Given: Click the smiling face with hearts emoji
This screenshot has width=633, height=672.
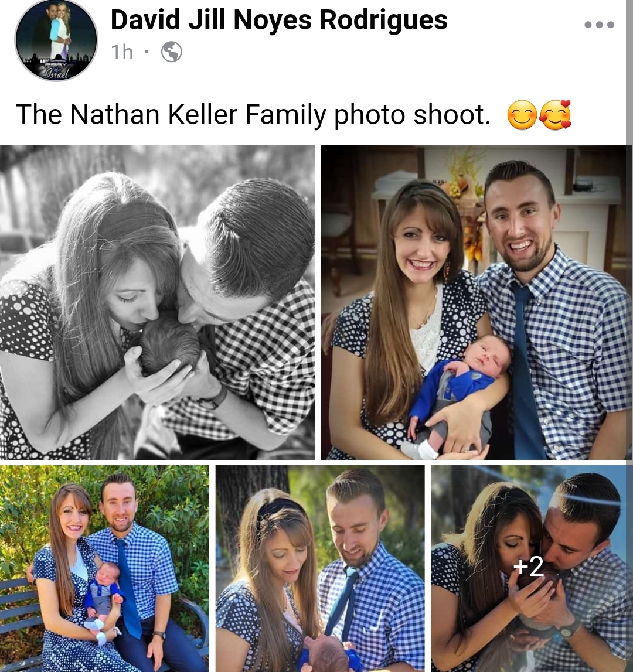Looking at the screenshot, I should tap(556, 115).
